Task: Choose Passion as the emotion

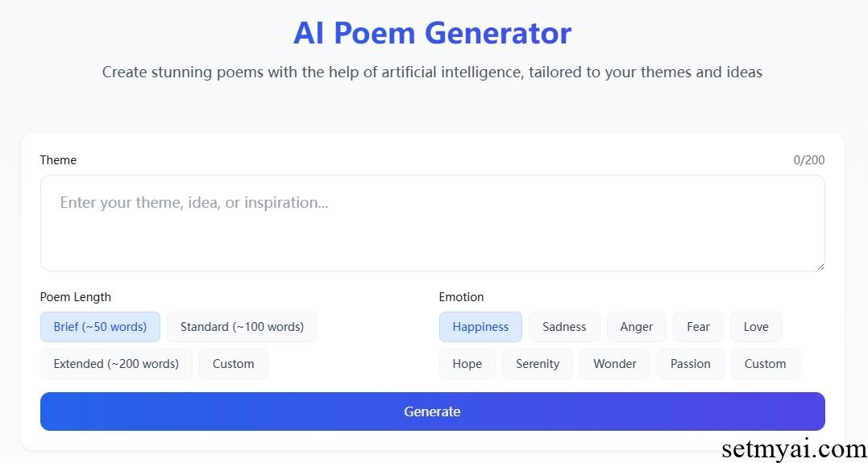Action: (691, 364)
